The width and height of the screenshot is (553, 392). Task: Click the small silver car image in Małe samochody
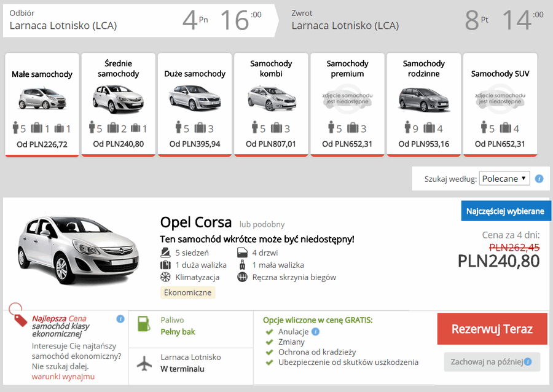pos(42,98)
